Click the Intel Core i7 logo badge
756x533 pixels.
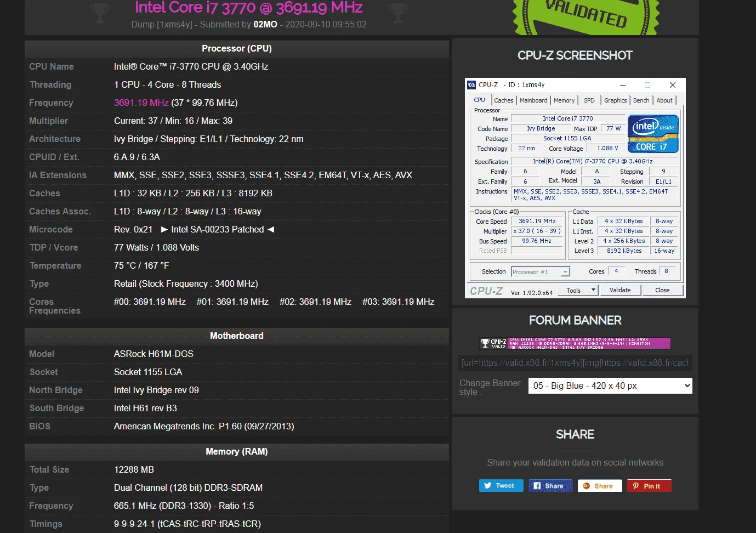(x=653, y=134)
